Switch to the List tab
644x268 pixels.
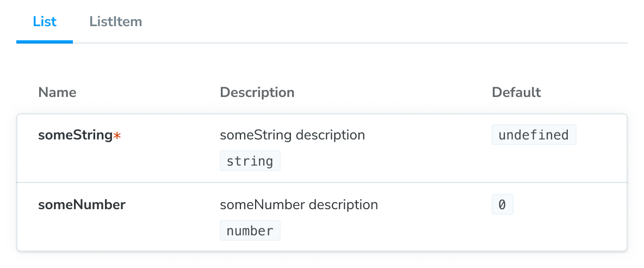pos(45,22)
